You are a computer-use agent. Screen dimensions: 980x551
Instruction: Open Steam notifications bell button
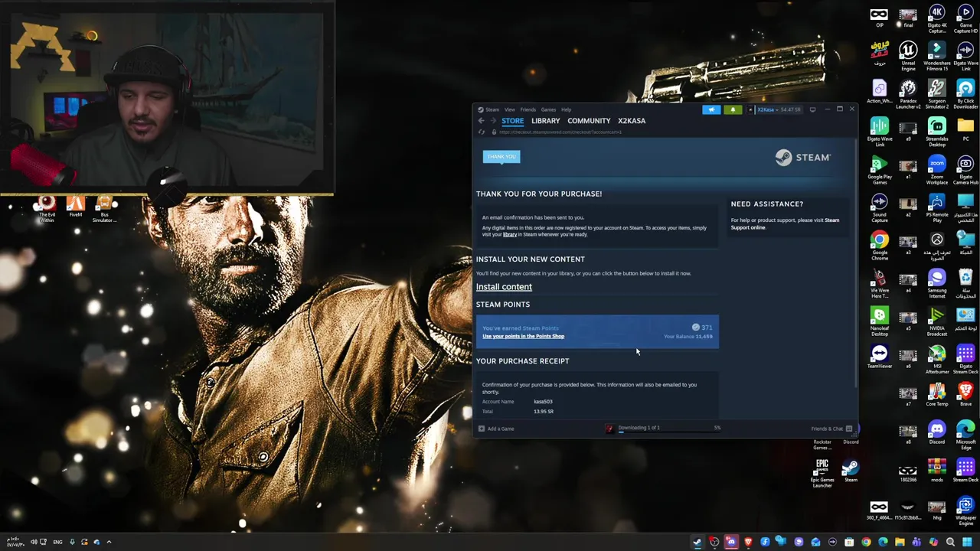click(733, 109)
